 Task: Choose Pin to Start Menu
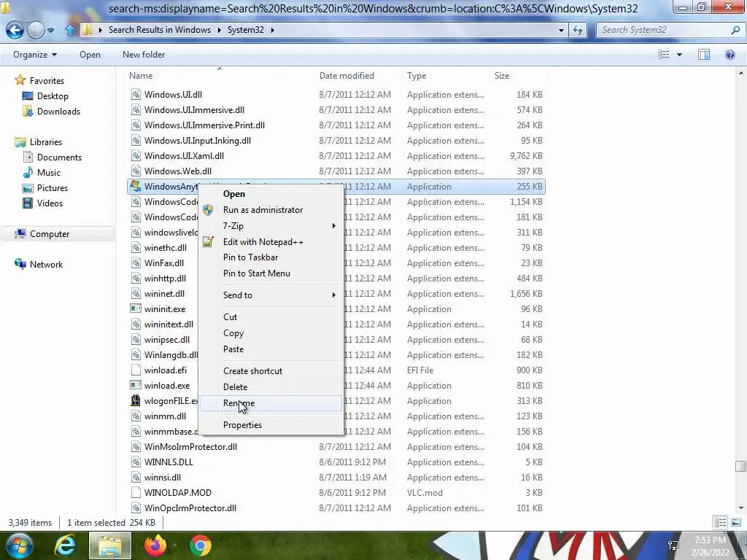pyautogui.click(x=271, y=273)
